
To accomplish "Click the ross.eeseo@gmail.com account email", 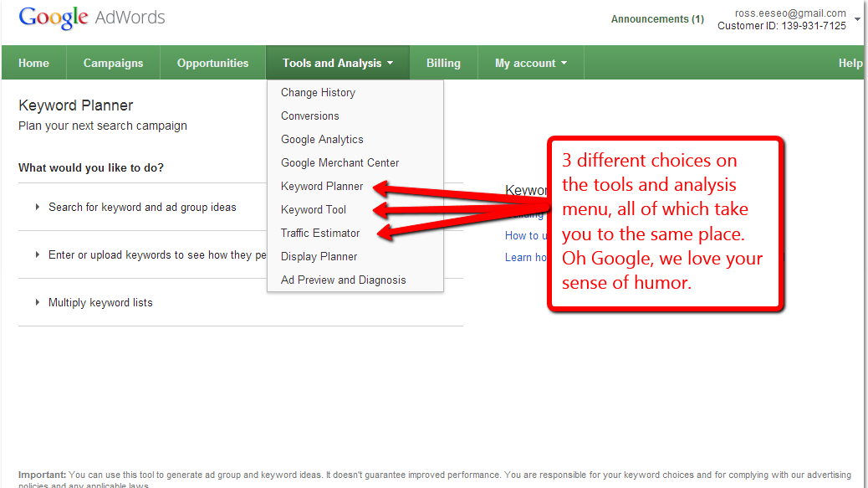I will pyautogui.click(x=790, y=13).
